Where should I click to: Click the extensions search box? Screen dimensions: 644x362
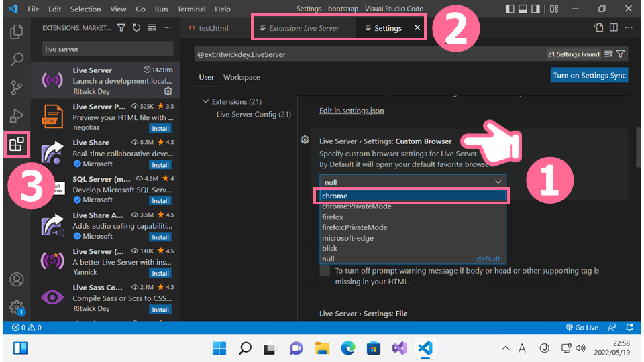tap(107, 49)
